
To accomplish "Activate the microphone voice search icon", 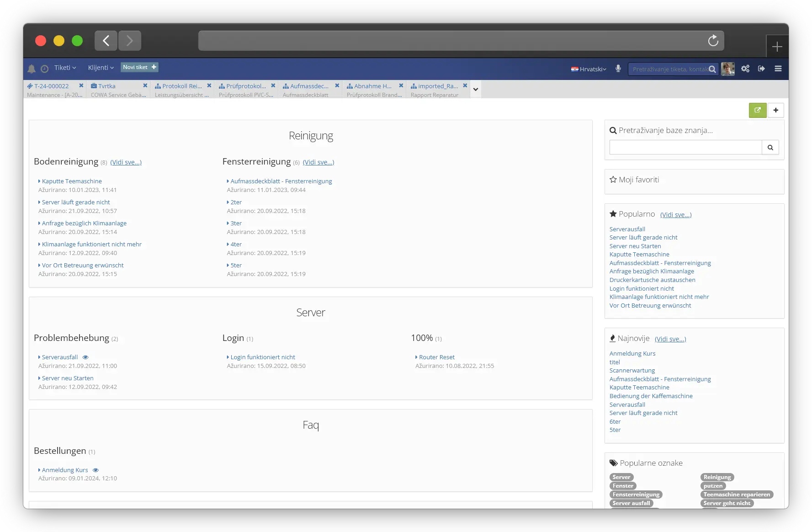I will (x=618, y=69).
